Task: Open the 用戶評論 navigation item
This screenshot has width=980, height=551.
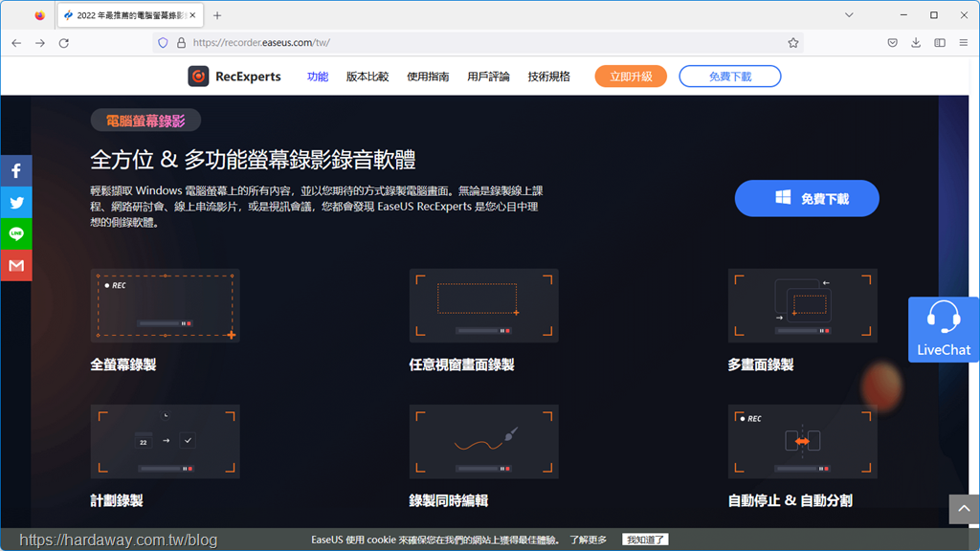Action: click(x=488, y=77)
